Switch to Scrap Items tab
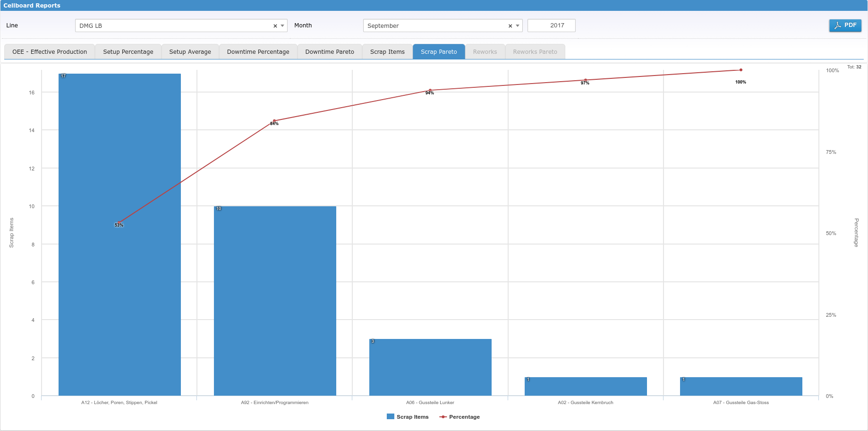Viewport: 868px width, 431px height. click(387, 52)
